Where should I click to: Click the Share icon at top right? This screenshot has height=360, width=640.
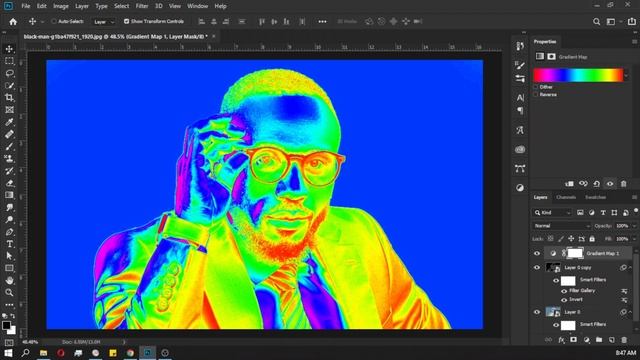(631, 22)
